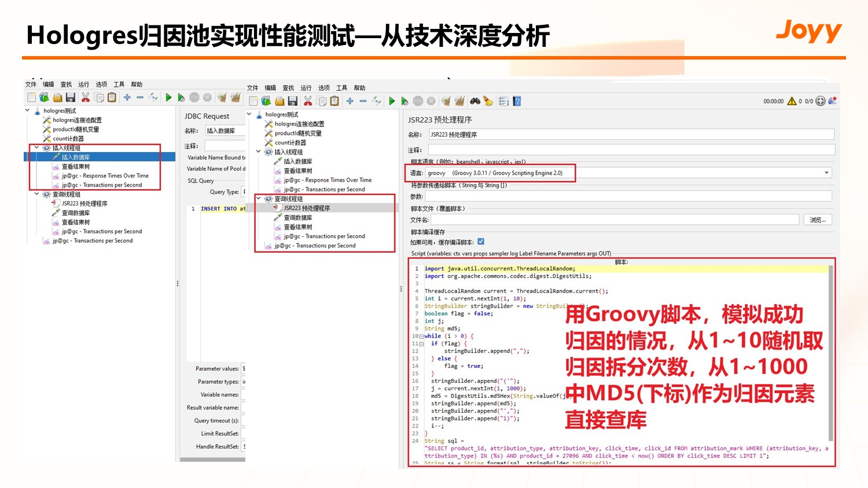Click Copy icon in JSR223 window

pyautogui.click(x=322, y=101)
